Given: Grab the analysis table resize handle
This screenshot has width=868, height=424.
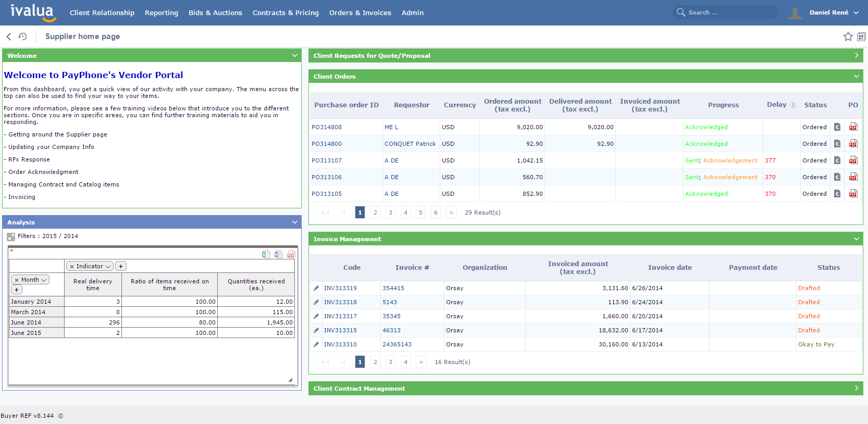Looking at the screenshot, I should (290, 380).
